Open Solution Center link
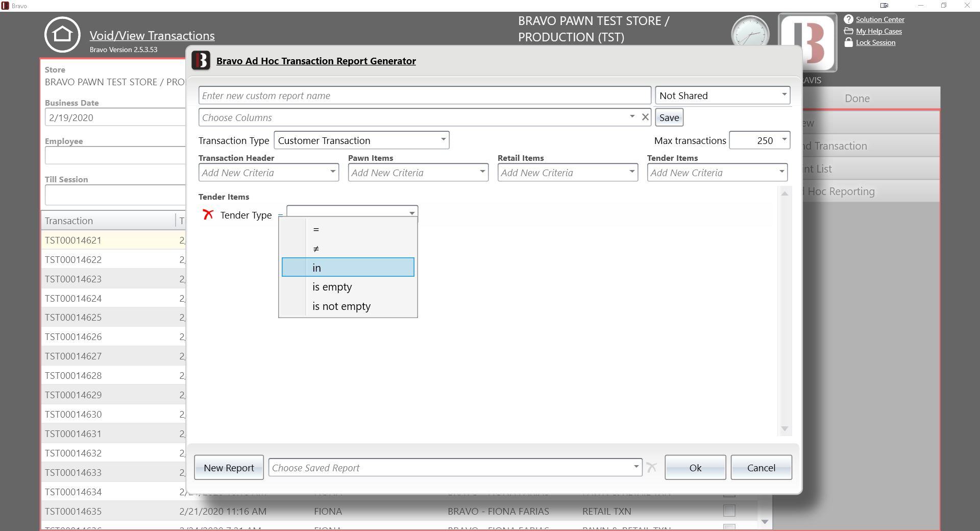The image size is (980, 531). tap(880, 19)
